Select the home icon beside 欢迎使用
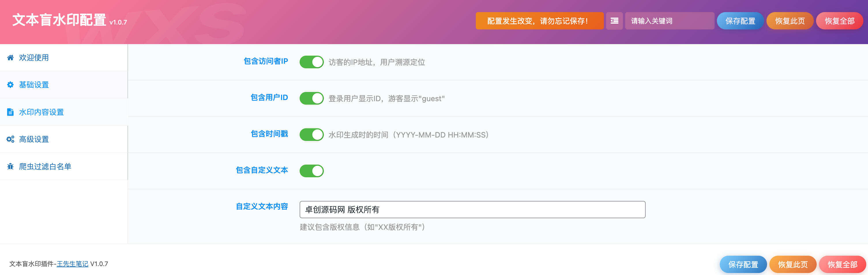This screenshot has height=275, width=868. pyautogui.click(x=10, y=58)
